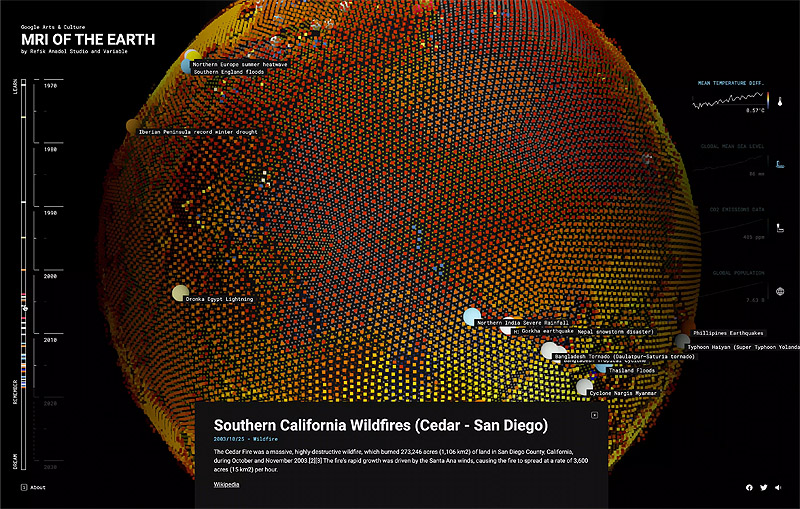Close the Southern California Wildfires info card

[x=594, y=414]
